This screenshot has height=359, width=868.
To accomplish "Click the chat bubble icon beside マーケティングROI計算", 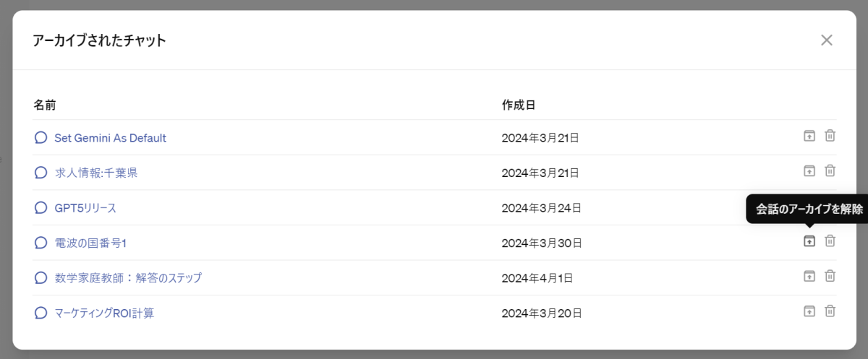I will [x=41, y=313].
